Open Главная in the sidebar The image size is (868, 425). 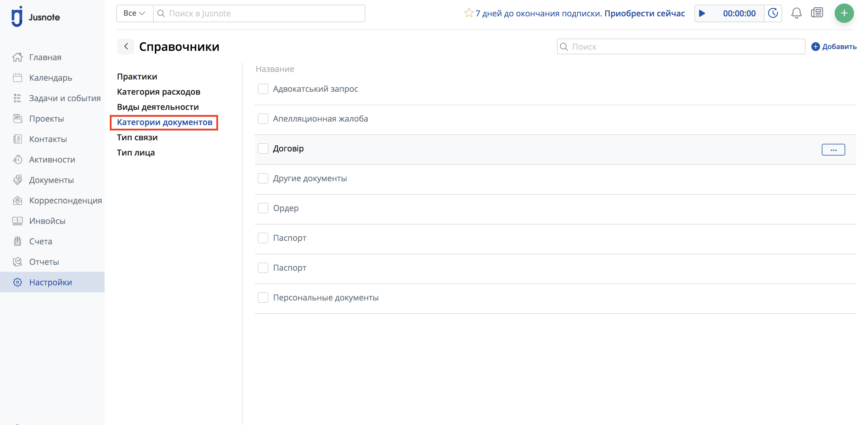coord(45,57)
